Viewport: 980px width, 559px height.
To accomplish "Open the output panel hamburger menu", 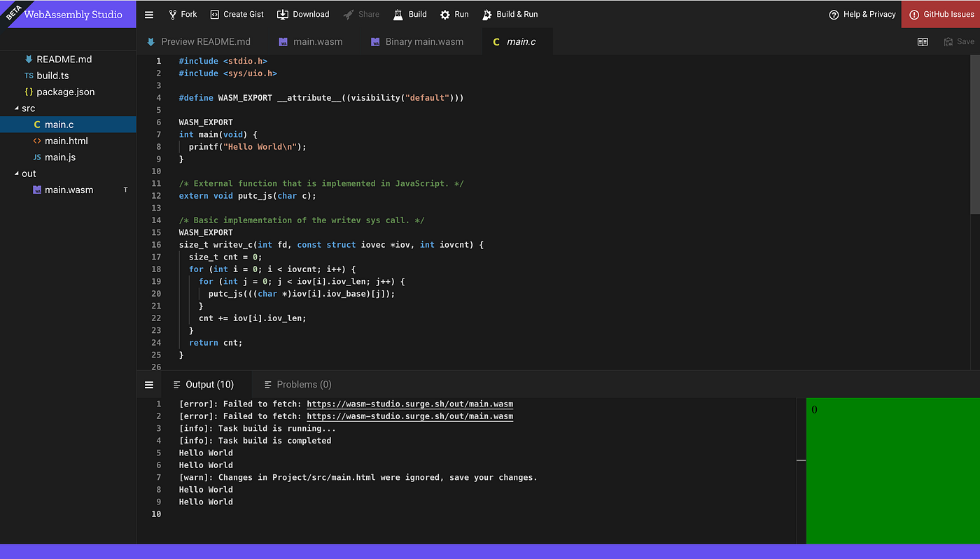I will [149, 385].
